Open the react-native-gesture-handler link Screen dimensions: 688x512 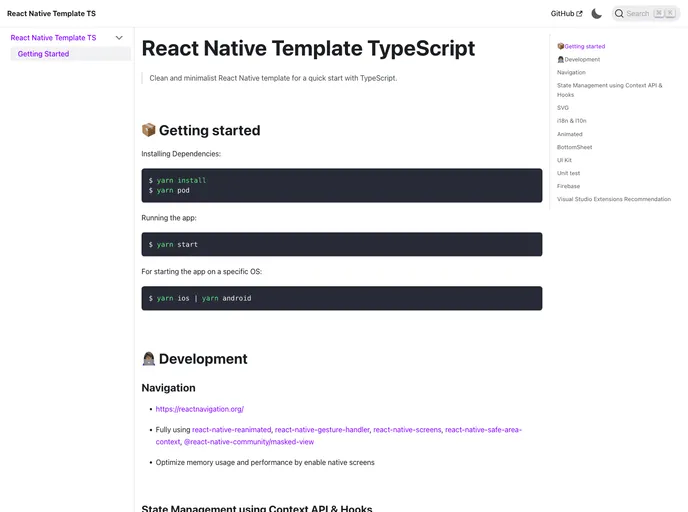point(322,430)
